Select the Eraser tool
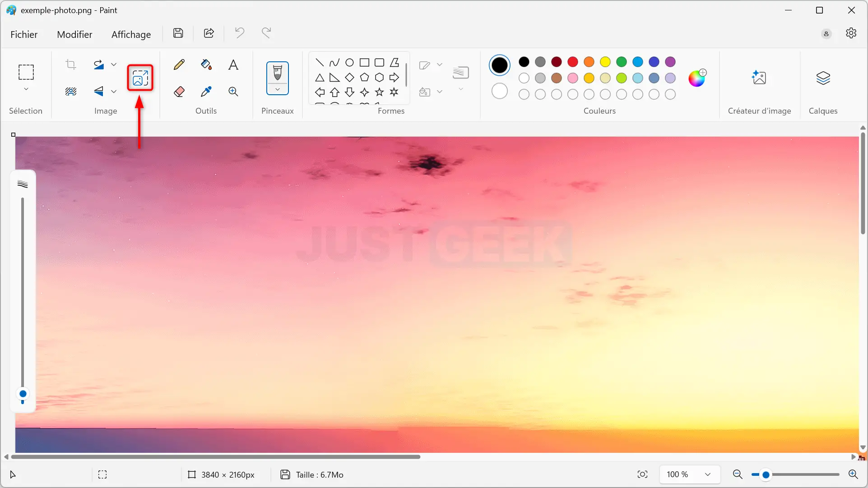The width and height of the screenshot is (868, 488). coord(179,92)
